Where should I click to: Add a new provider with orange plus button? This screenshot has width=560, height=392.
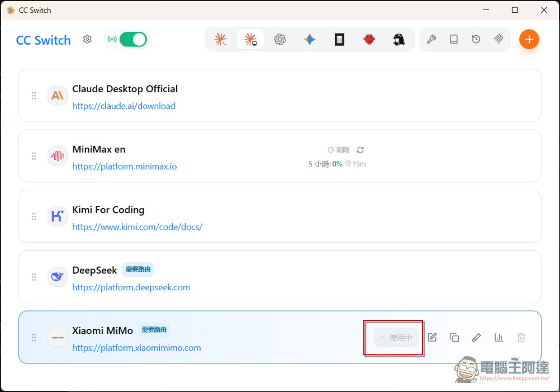tap(529, 39)
